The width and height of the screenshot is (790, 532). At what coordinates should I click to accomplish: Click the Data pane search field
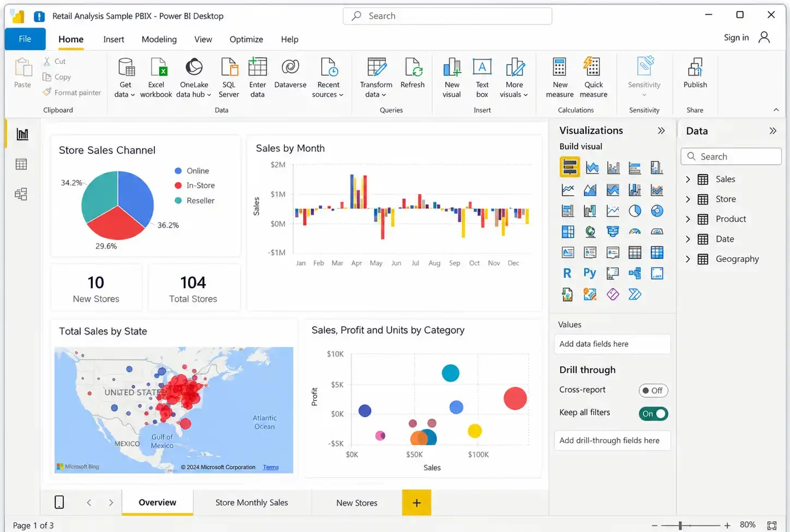coord(731,157)
